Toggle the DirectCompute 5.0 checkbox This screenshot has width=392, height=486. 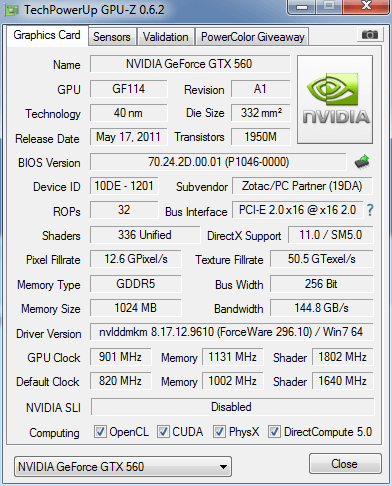click(x=274, y=431)
